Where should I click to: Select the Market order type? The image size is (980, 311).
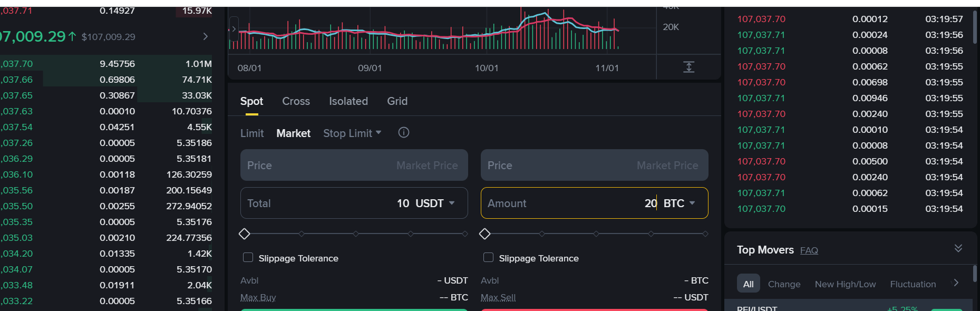point(293,133)
